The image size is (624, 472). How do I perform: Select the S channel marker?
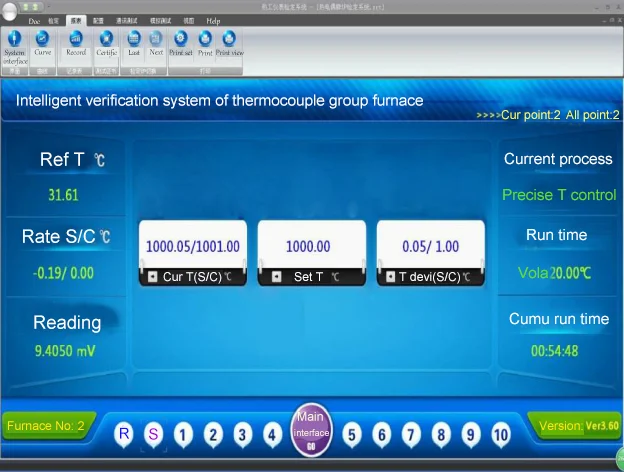(153, 434)
